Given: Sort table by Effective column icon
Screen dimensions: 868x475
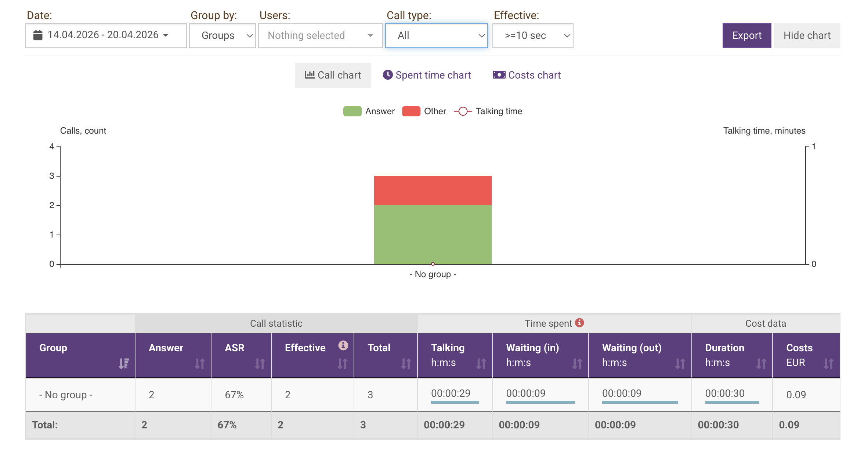Looking at the screenshot, I should coord(343,364).
